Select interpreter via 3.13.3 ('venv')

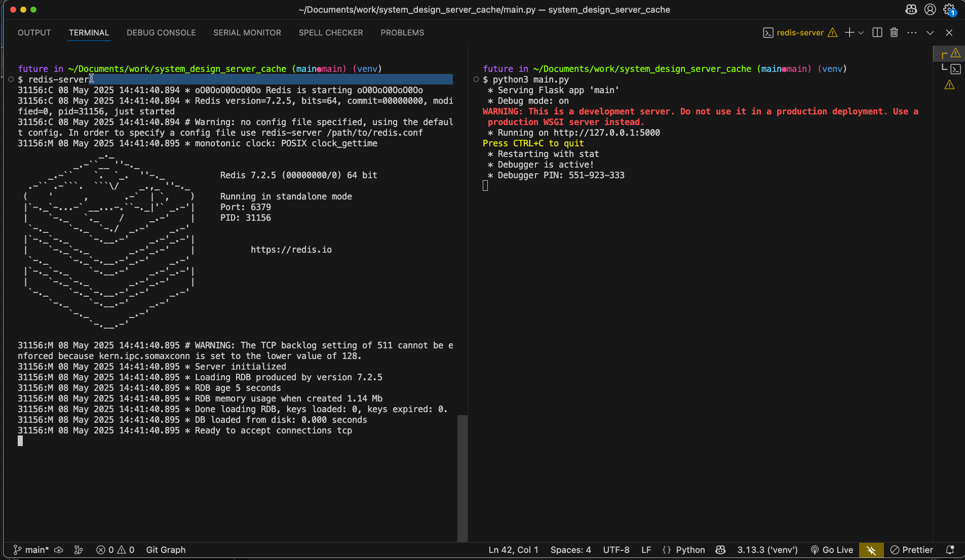pos(767,550)
